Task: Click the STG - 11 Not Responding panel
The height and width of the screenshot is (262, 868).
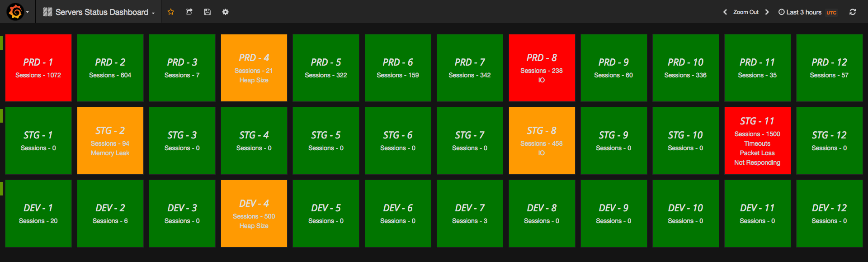Action: pyautogui.click(x=757, y=141)
